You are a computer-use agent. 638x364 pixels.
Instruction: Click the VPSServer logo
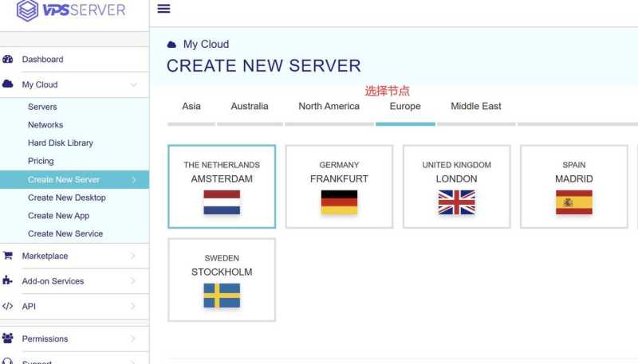72,11
